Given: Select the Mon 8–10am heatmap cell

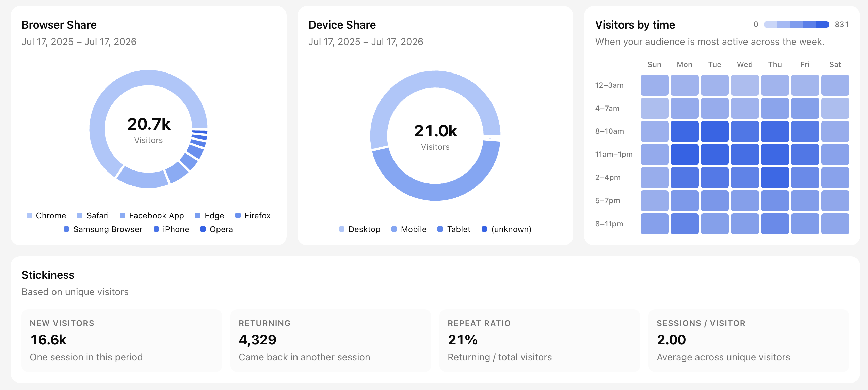Looking at the screenshot, I should (685, 131).
